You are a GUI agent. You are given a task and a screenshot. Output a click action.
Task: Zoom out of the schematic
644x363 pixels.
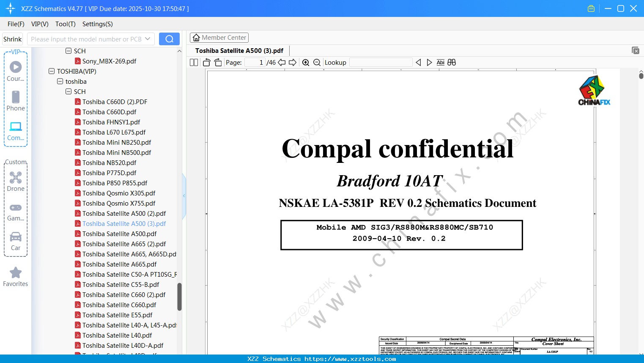[317, 63]
